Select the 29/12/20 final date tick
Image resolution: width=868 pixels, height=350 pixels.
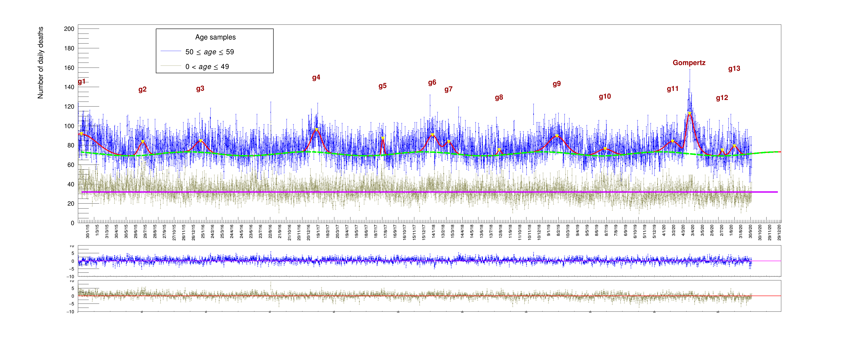[779, 233]
